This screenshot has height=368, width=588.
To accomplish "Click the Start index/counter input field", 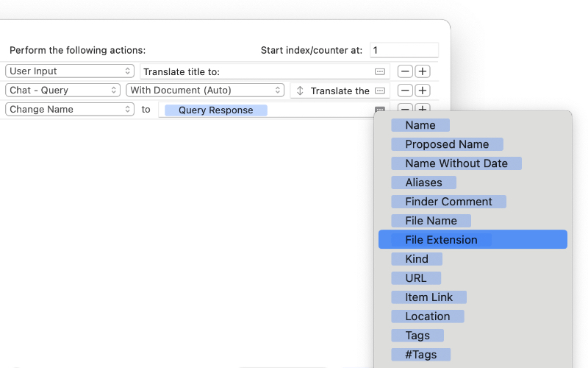I will pyautogui.click(x=404, y=51).
